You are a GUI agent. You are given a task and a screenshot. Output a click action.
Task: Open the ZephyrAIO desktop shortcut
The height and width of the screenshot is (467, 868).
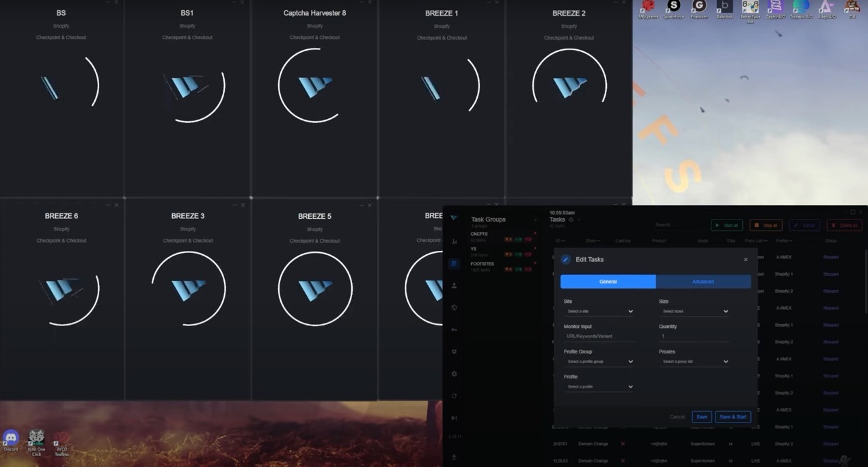point(775,9)
